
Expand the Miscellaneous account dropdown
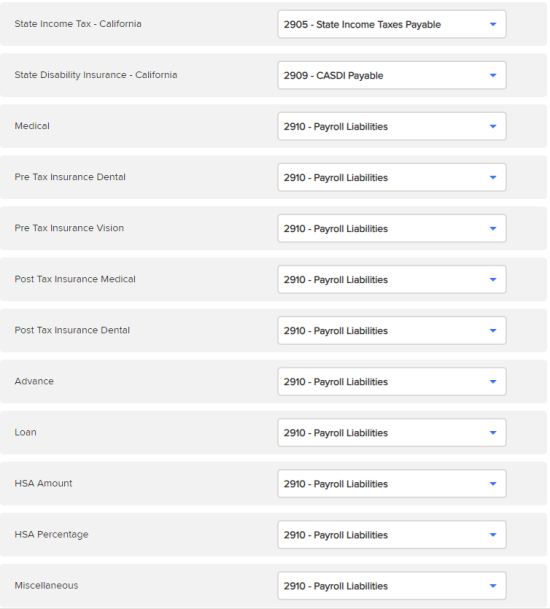(392, 586)
